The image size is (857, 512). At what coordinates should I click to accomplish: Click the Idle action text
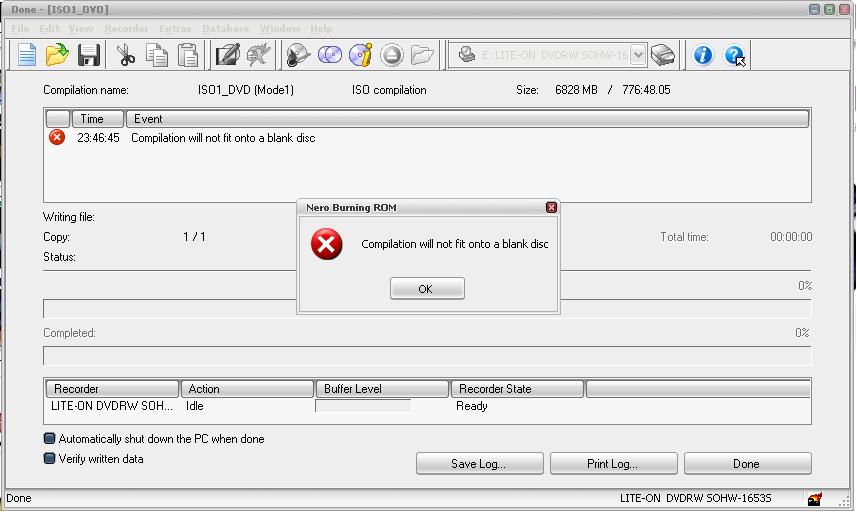point(195,406)
